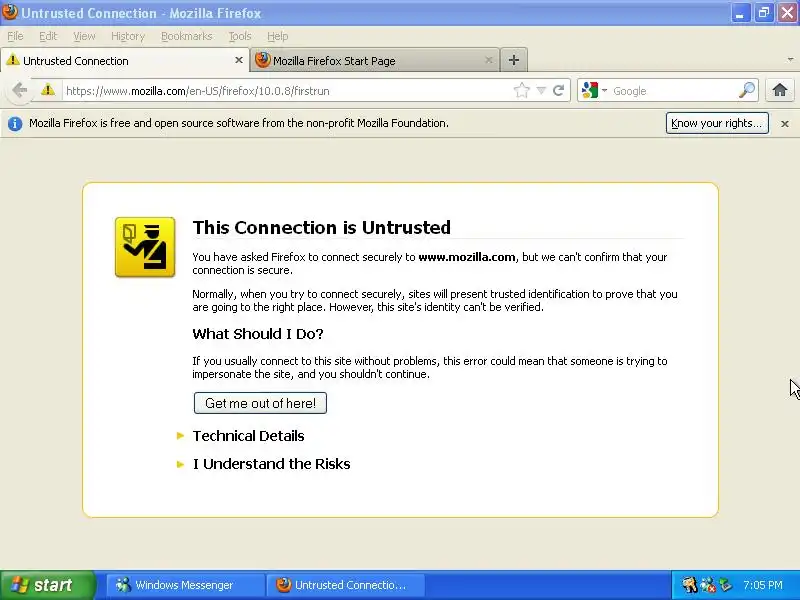Viewport: 800px width, 600px height.
Task: Click the Windows start button
Action: click(x=47, y=585)
